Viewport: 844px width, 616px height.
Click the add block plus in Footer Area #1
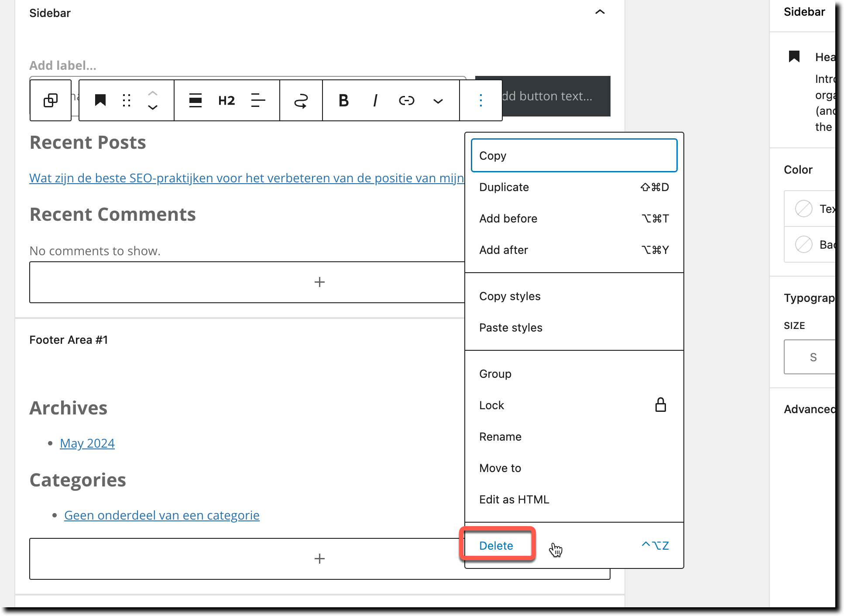(x=319, y=558)
